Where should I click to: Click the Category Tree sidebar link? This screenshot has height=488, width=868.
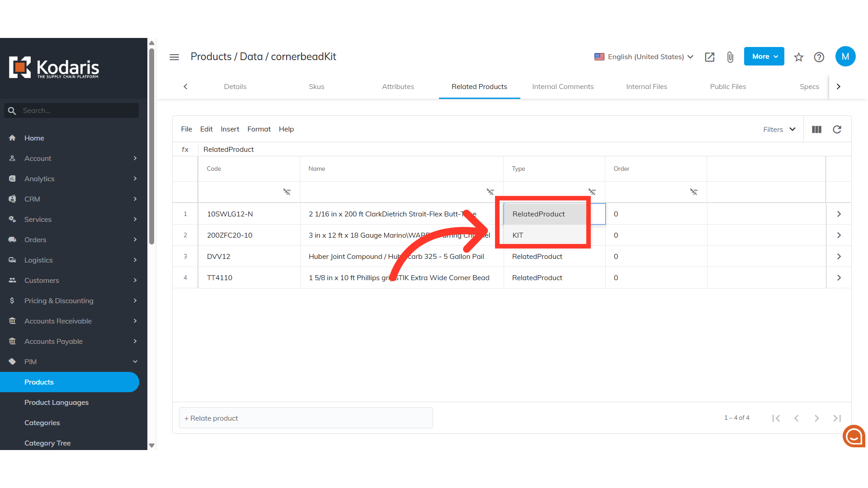click(47, 443)
